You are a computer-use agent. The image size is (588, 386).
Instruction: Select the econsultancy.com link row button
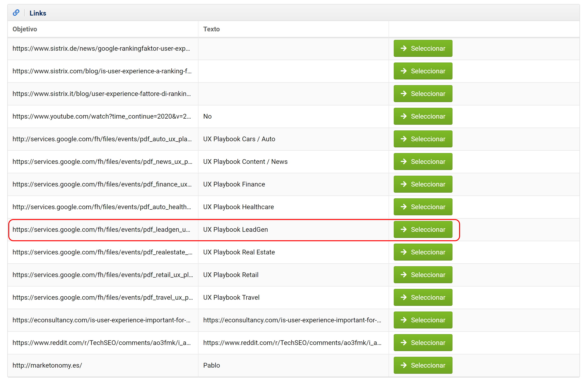click(423, 320)
